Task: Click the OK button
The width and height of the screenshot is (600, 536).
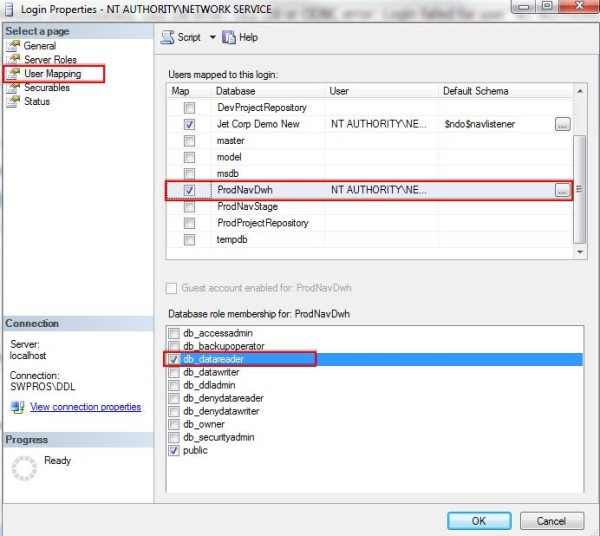Action: 479,521
